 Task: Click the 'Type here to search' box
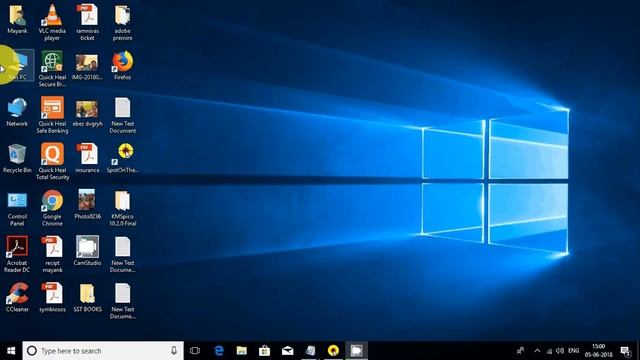103,351
